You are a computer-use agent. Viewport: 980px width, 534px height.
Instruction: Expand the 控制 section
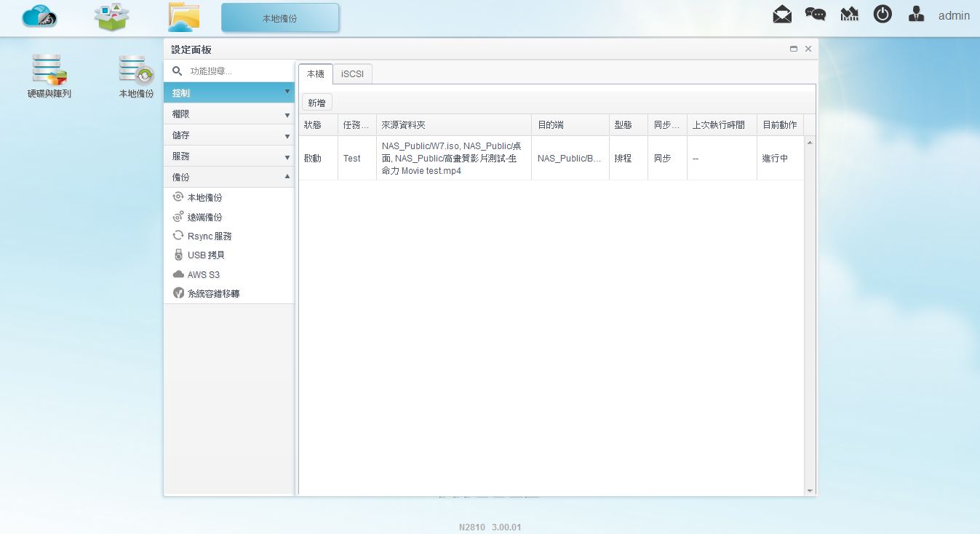pyautogui.click(x=229, y=92)
